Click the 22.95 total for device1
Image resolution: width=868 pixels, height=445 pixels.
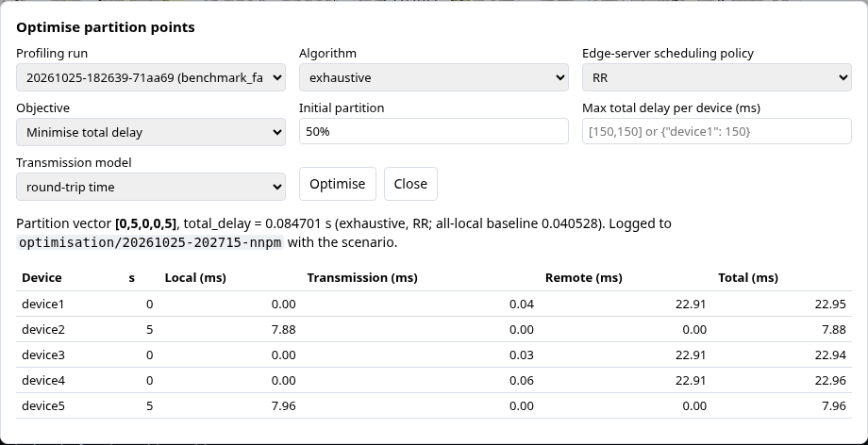pos(830,304)
